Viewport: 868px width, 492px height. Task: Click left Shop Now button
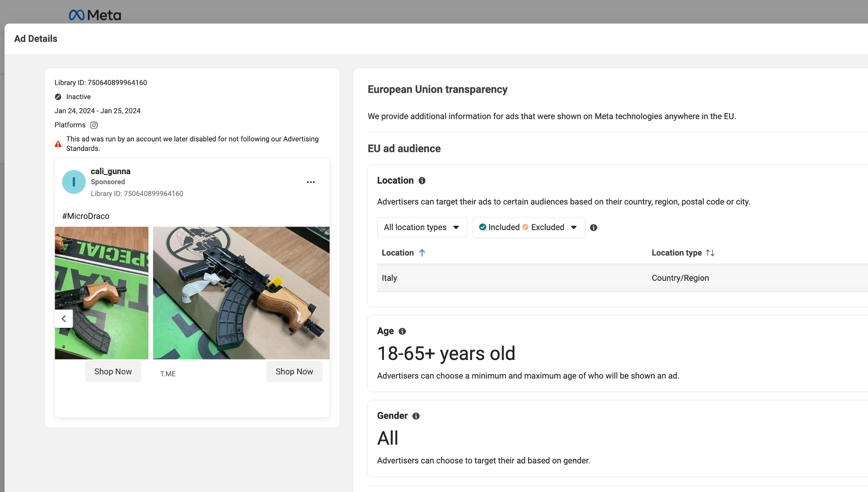[x=113, y=372]
